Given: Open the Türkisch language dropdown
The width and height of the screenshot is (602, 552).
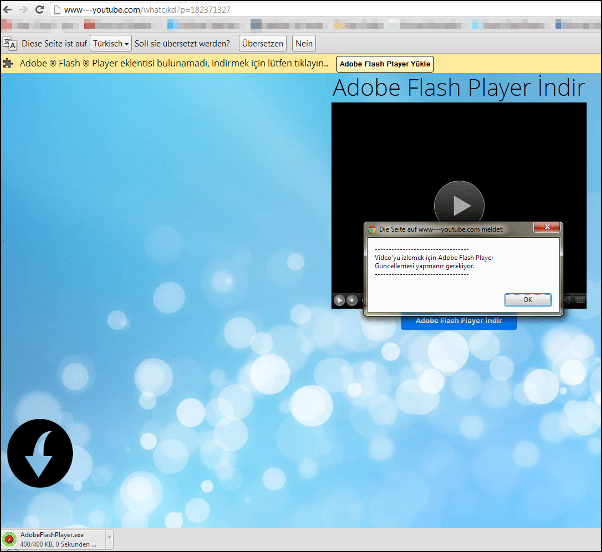Looking at the screenshot, I should (111, 43).
